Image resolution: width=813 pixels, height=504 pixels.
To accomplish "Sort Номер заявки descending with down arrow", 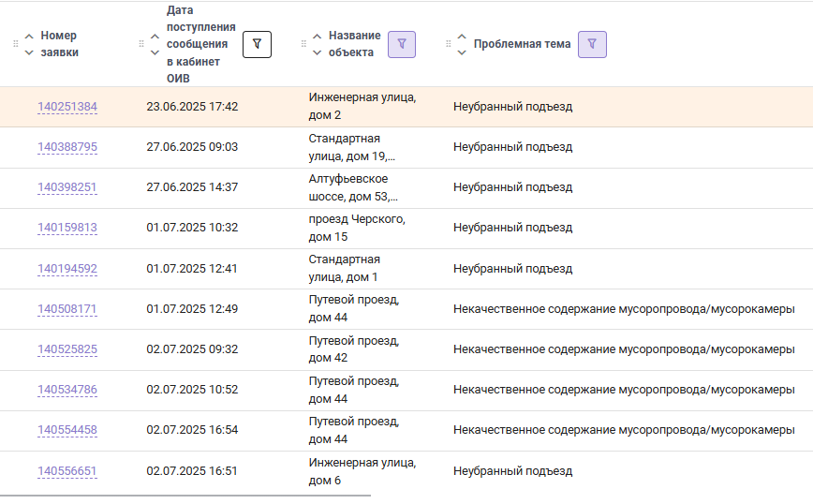I will click(x=29, y=52).
